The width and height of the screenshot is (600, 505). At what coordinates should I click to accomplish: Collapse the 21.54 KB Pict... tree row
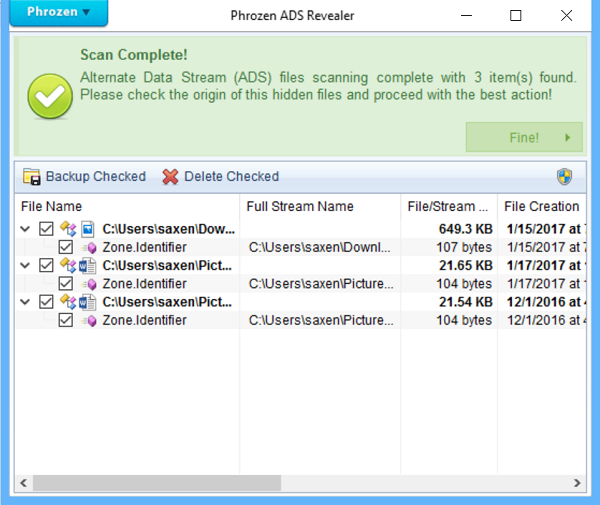[25, 302]
